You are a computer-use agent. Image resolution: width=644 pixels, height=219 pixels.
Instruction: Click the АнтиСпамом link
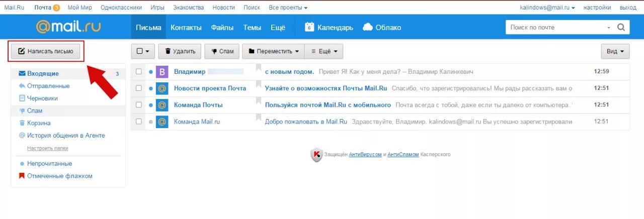pos(403,154)
